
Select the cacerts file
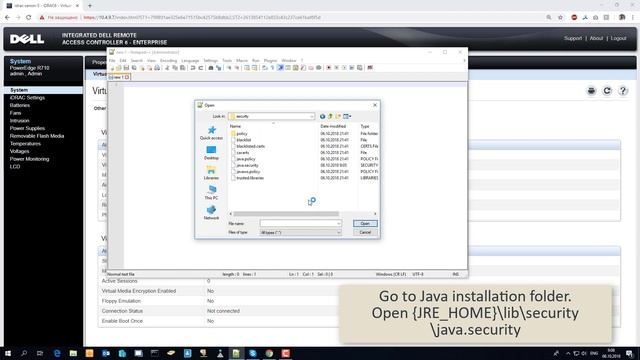[x=240, y=153]
